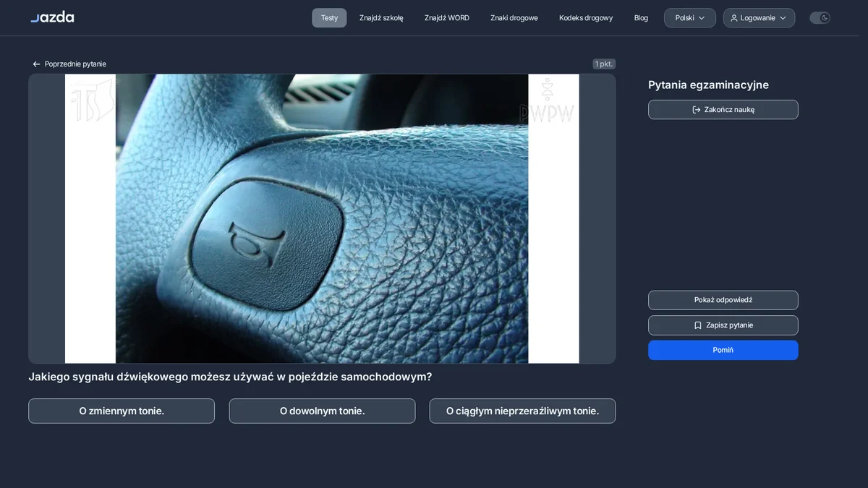Click the steering wheel horn question image
Image resolution: width=868 pixels, height=488 pixels.
pos(322,218)
